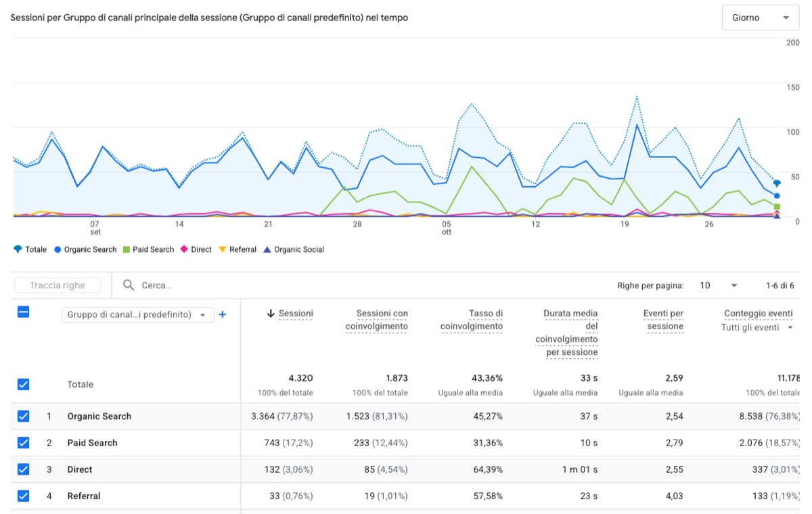
Task: Click the Totale legend icon
Action: [18, 250]
